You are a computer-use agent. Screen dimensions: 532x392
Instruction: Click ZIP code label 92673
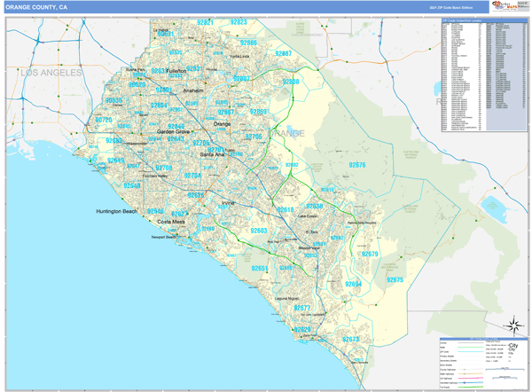(350, 340)
